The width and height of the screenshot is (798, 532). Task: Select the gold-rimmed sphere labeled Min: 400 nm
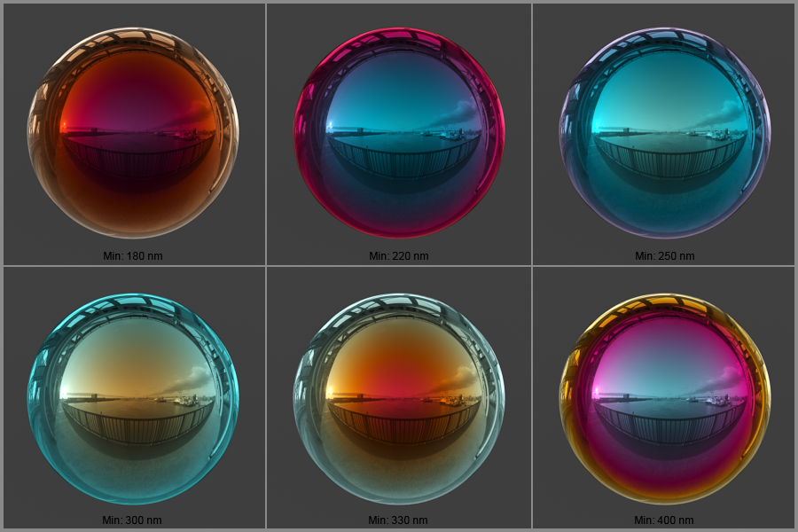pos(665,399)
